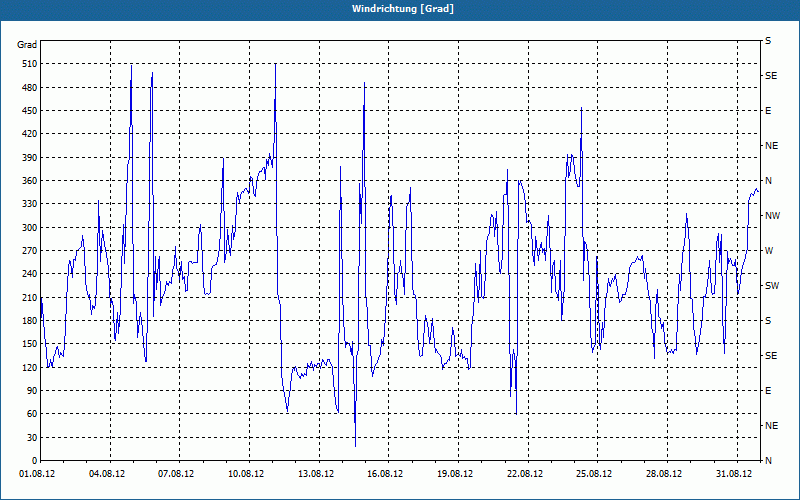Select the 210 y-axis value
Viewport: 800px width, 500px height.
30,297
